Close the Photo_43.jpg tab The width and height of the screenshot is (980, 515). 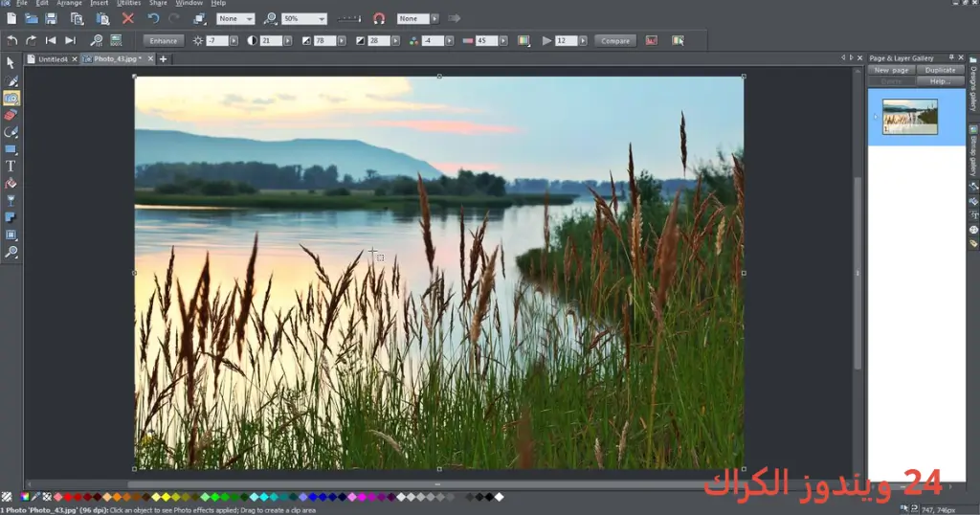tap(150, 58)
